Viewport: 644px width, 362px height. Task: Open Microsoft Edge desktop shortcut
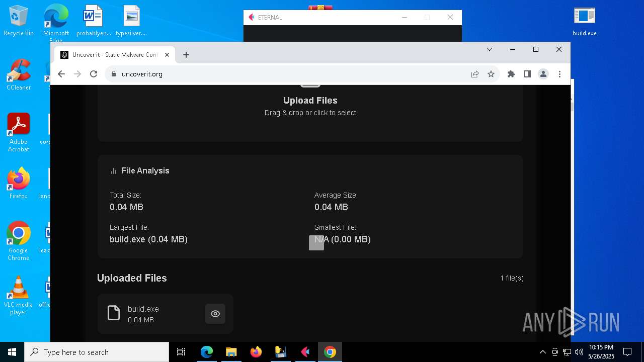tap(56, 23)
